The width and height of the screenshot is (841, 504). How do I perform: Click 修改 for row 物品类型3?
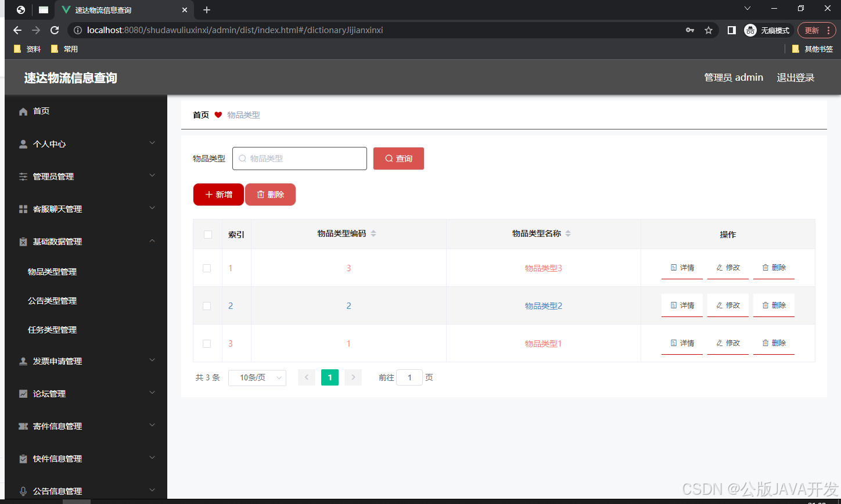pyautogui.click(x=728, y=268)
